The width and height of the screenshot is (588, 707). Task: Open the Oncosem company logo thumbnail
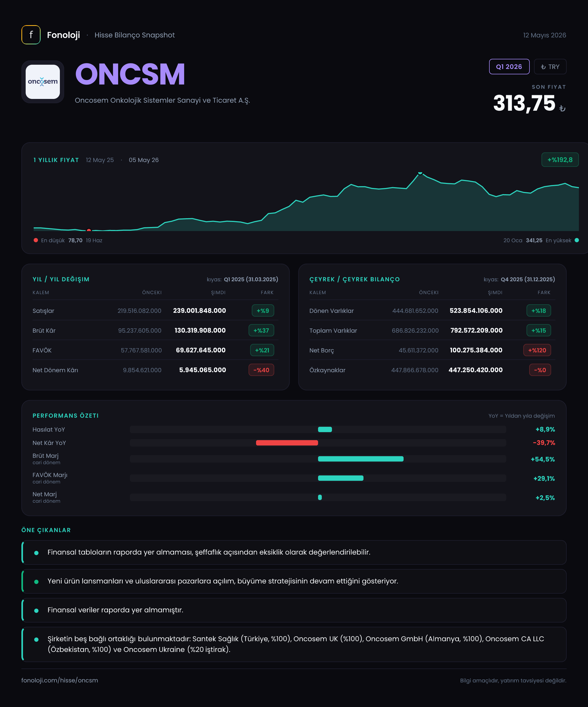[x=43, y=82]
